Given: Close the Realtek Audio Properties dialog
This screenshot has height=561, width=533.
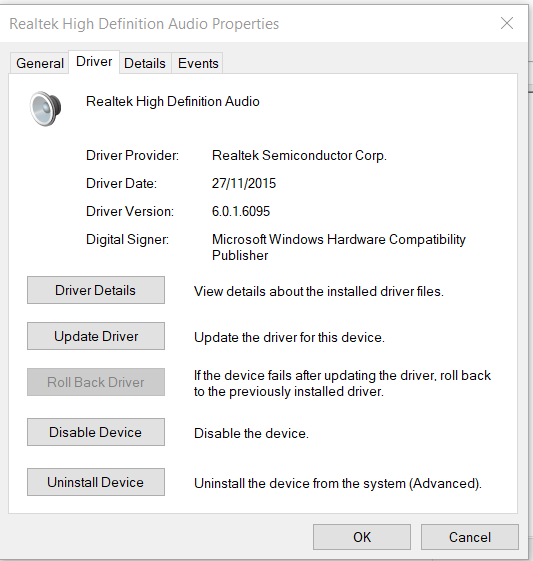Looking at the screenshot, I should 507,24.
